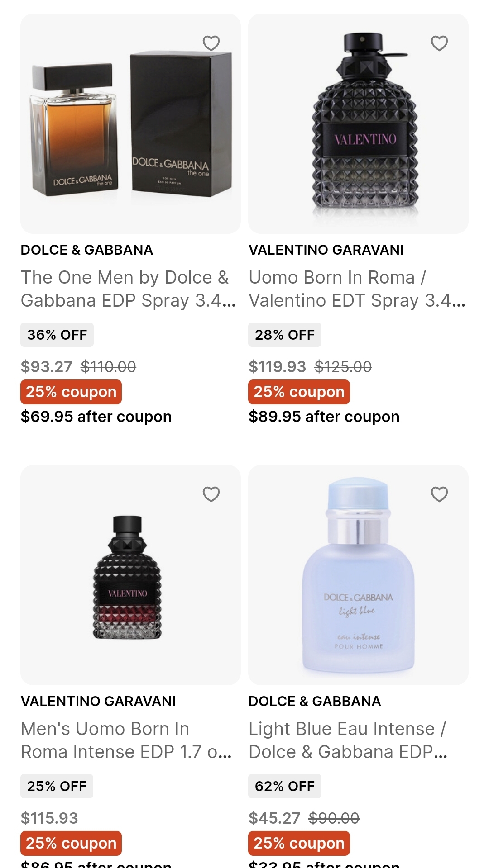Open Men's Uomo Born In Roma Intense title
This screenshot has width=489, height=868.
coord(126,740)
